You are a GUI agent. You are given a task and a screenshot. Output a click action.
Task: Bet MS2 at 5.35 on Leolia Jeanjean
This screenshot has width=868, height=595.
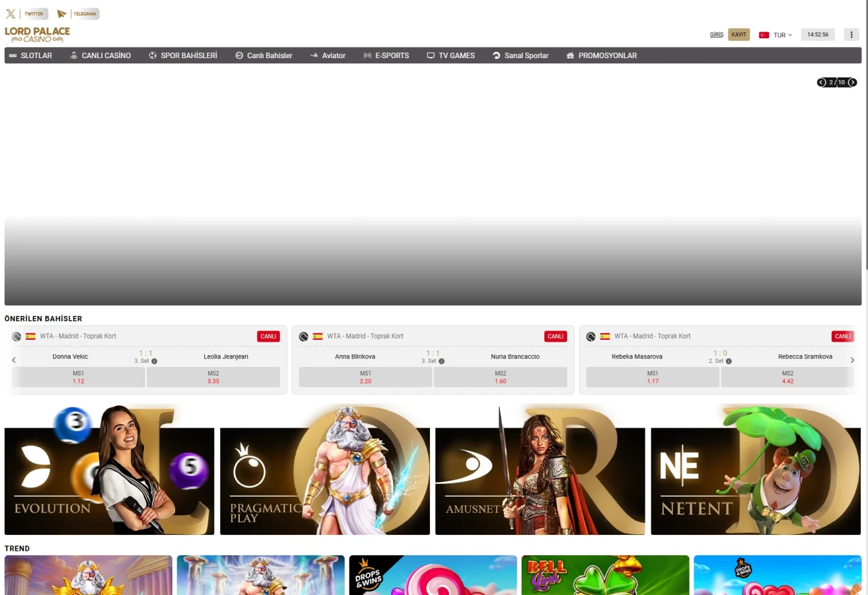(213, 377)
